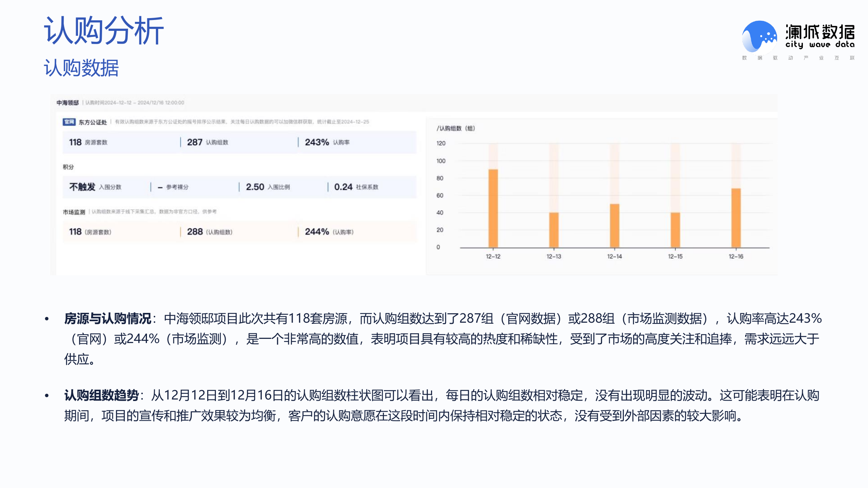
Task: Click the 12-12 orange chart bar
Action: click(x=493, y=208)
